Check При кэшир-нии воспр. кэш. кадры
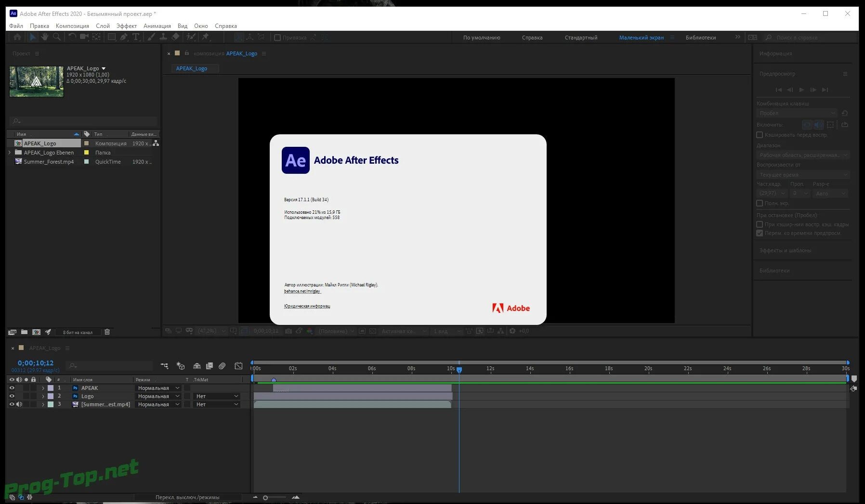This screenshot has height=504, width=865. (x=760, y=224)
